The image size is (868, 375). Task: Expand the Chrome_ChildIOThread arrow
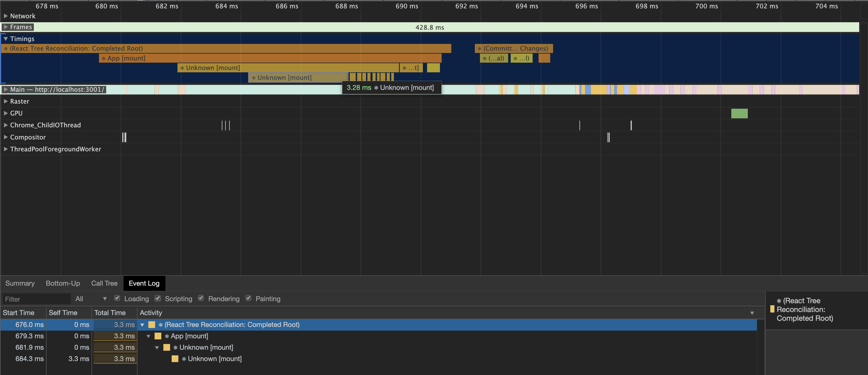pos(6,125)
